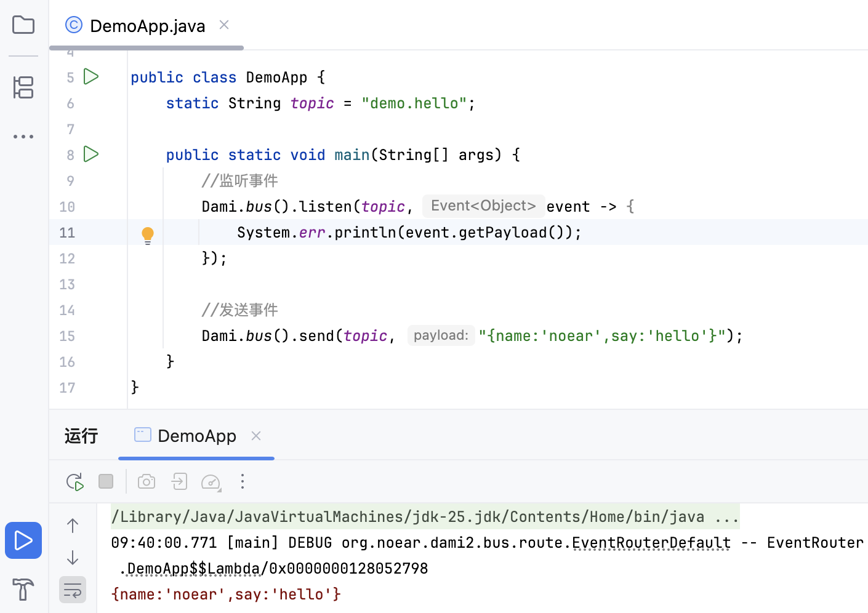Open the run toolbar more options menu
The height and width of the screenshot is (613, 868).
pos(243,481)
